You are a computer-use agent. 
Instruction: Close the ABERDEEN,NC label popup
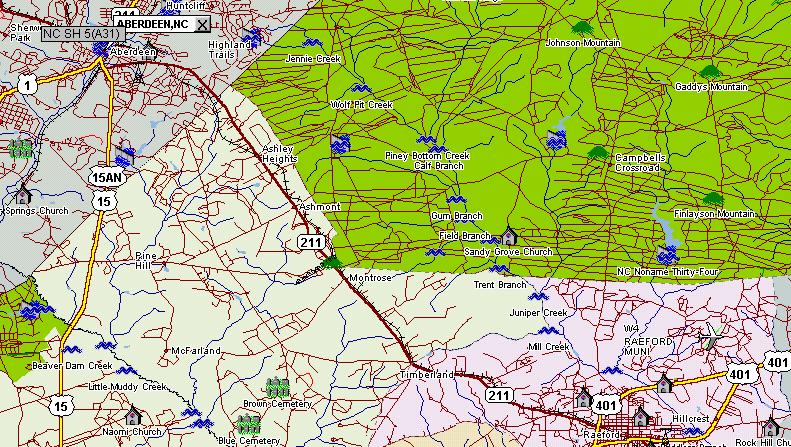[x=202, y=23]
